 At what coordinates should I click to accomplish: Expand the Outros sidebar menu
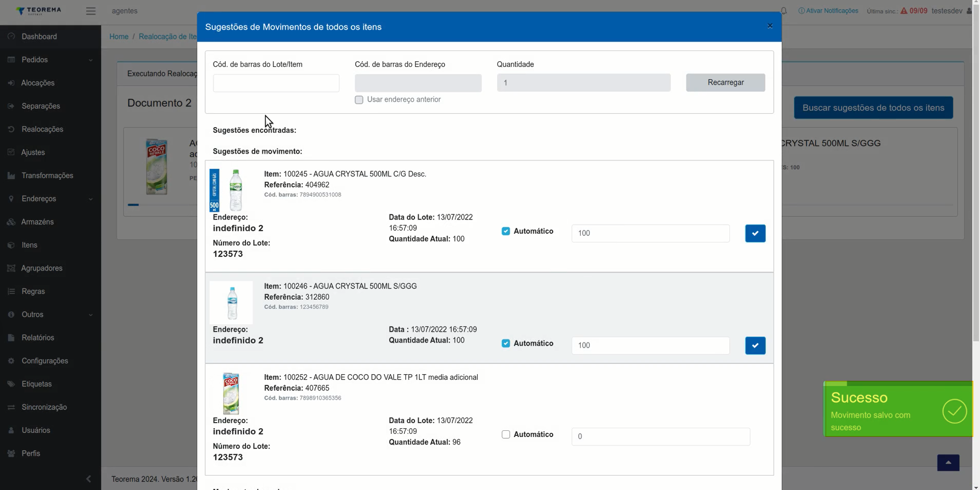[x=51, y=314]
